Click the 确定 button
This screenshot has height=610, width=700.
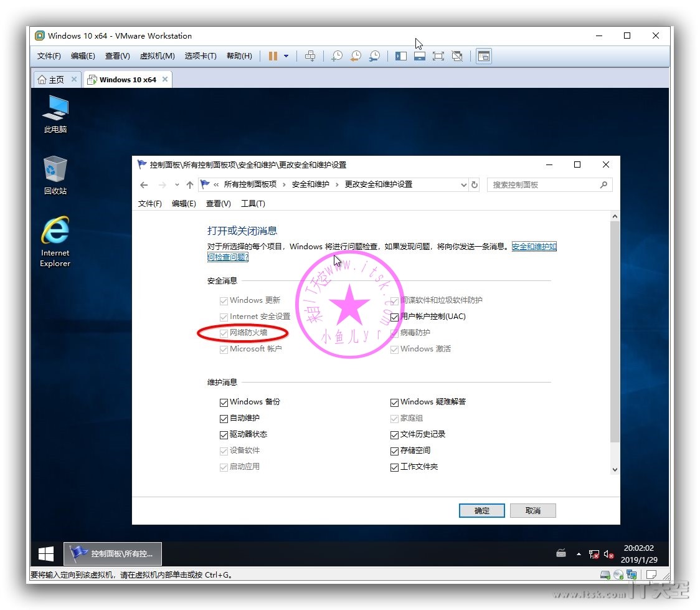coord(481,510)
